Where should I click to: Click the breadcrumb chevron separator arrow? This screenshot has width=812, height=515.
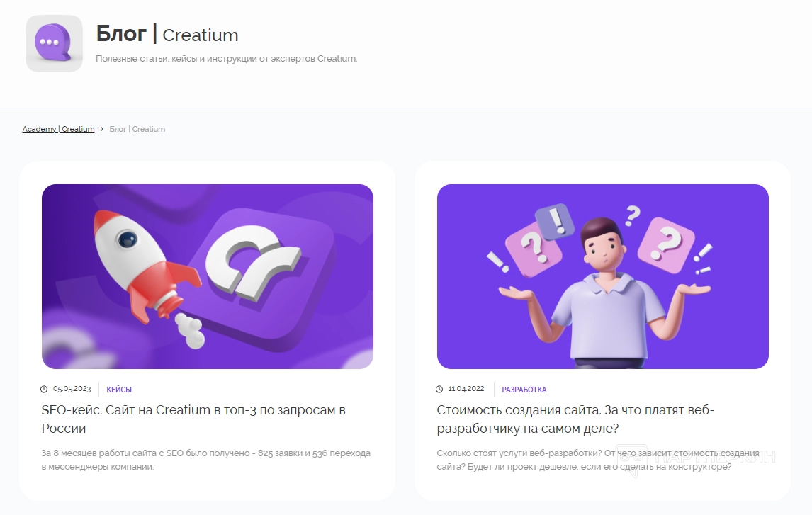101,129
